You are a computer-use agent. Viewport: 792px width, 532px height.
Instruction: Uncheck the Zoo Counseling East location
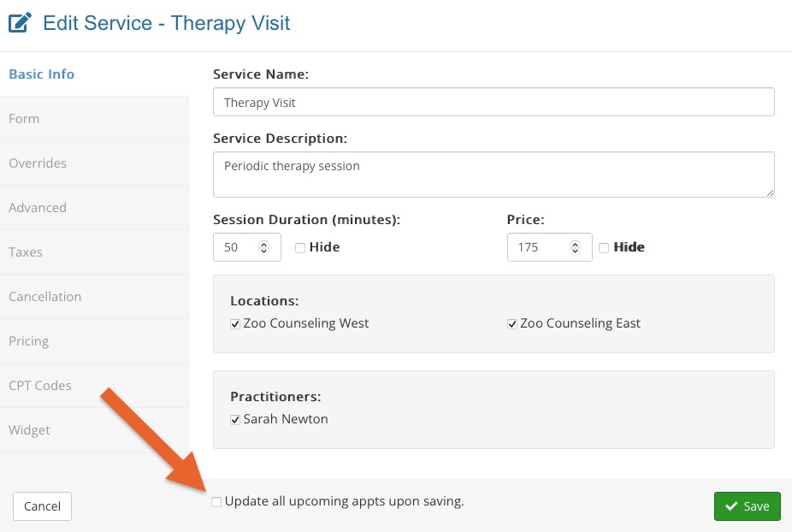(x=512, y=324)
